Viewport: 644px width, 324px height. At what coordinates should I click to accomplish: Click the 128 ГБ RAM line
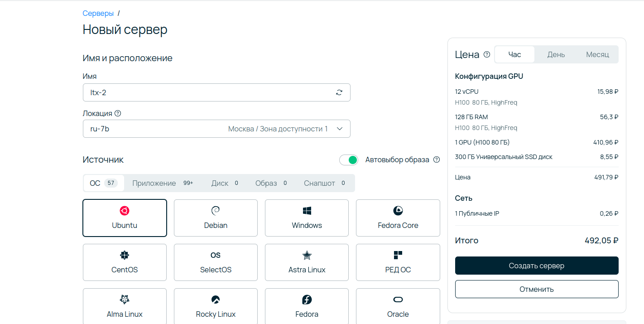537,117
